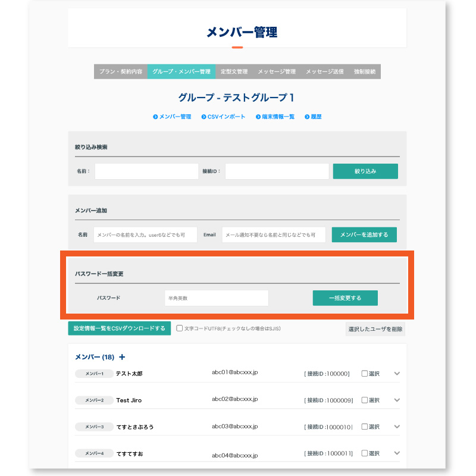Click the arrow icon beside CSVインポート
Screen dimensions: 476x476
point(203,117)
